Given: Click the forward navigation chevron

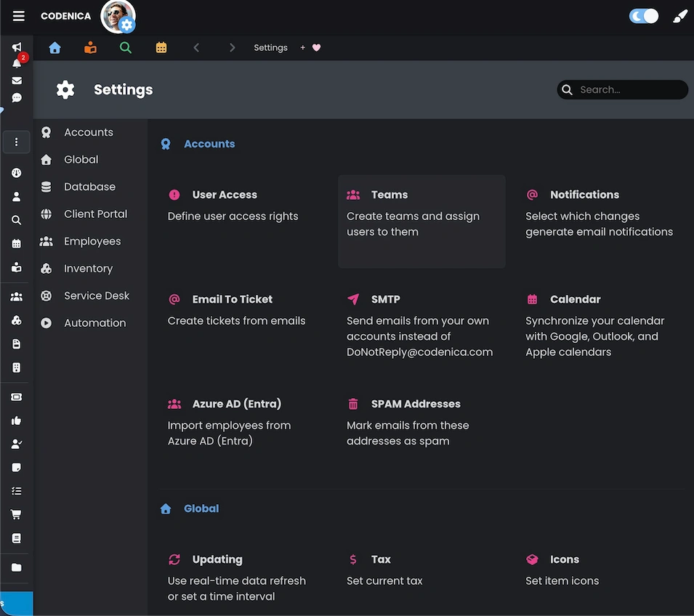Looking at the screenshot, I should [232, 47].
